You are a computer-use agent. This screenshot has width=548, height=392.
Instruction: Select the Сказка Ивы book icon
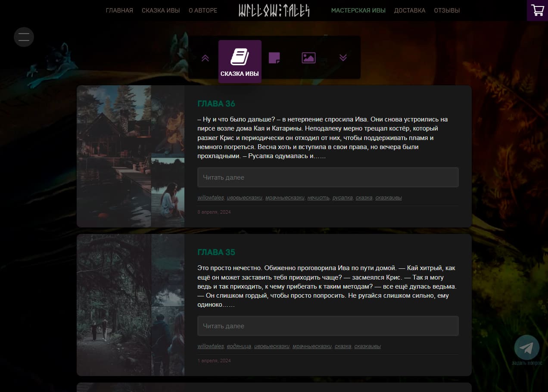point(240,57)
